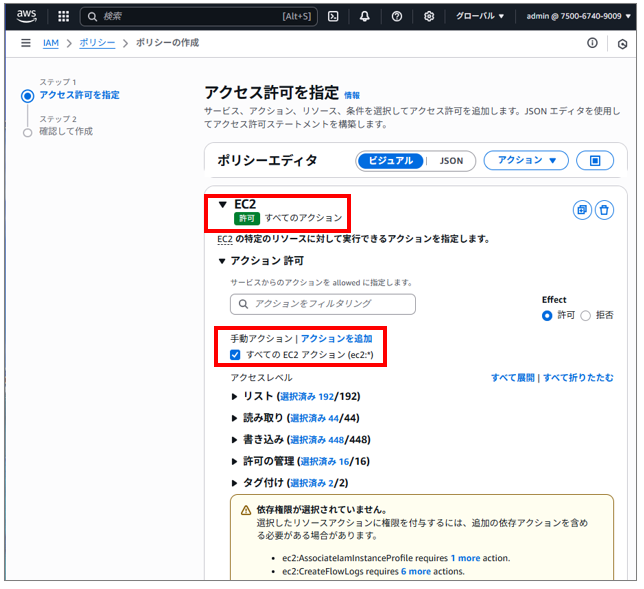Expand the 読み取り access level
The width and height of the screenshot is (644, 589).
[x=234, y=418]
